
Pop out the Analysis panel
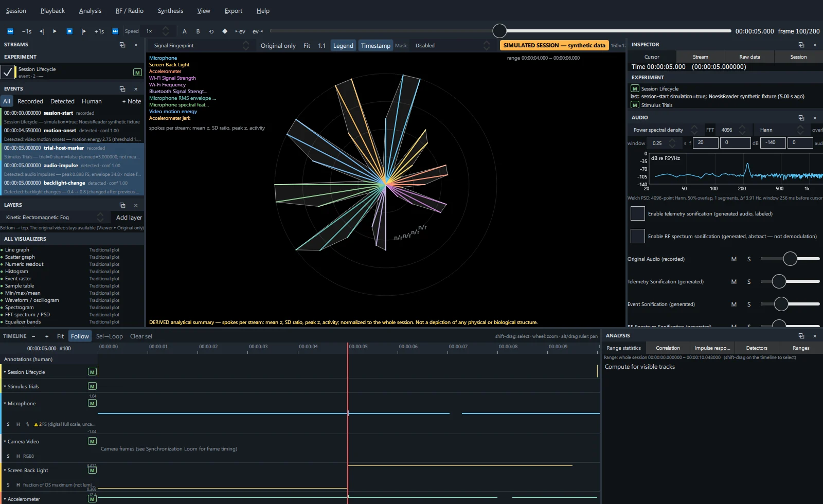[801, 336]
